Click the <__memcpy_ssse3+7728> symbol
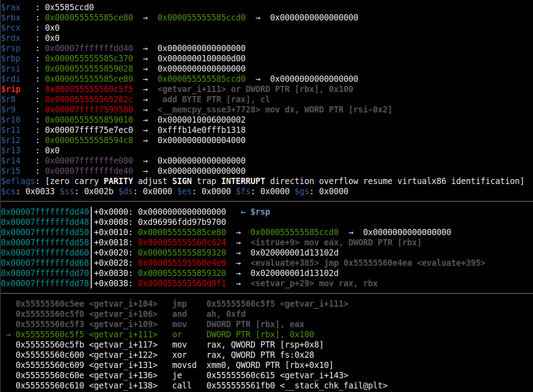The image size is (533, 392). [x=209, y=109]
